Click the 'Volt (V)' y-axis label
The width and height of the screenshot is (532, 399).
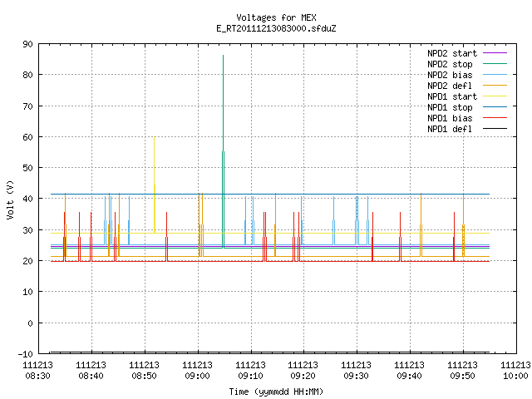coord(10,199)
